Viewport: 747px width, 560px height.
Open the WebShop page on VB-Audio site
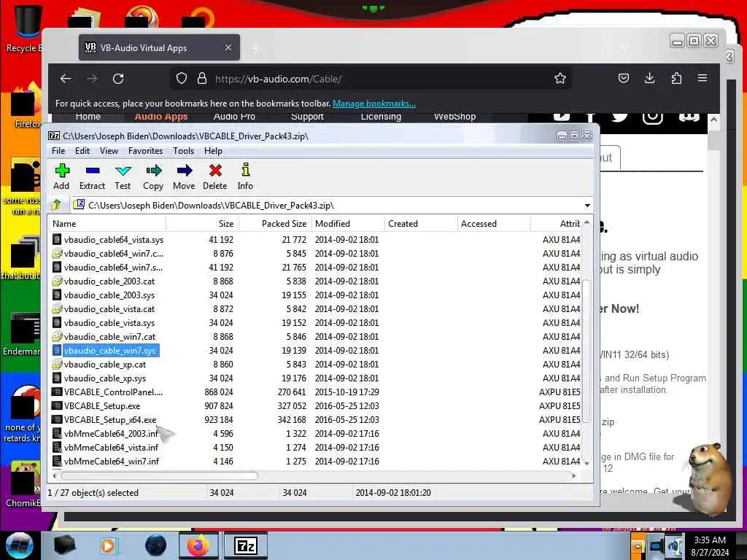454,117
